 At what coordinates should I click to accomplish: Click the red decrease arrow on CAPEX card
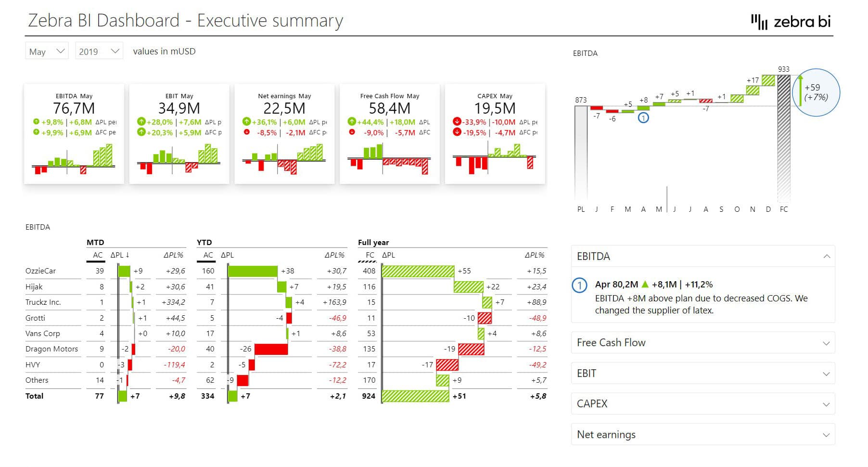point(458,122)
